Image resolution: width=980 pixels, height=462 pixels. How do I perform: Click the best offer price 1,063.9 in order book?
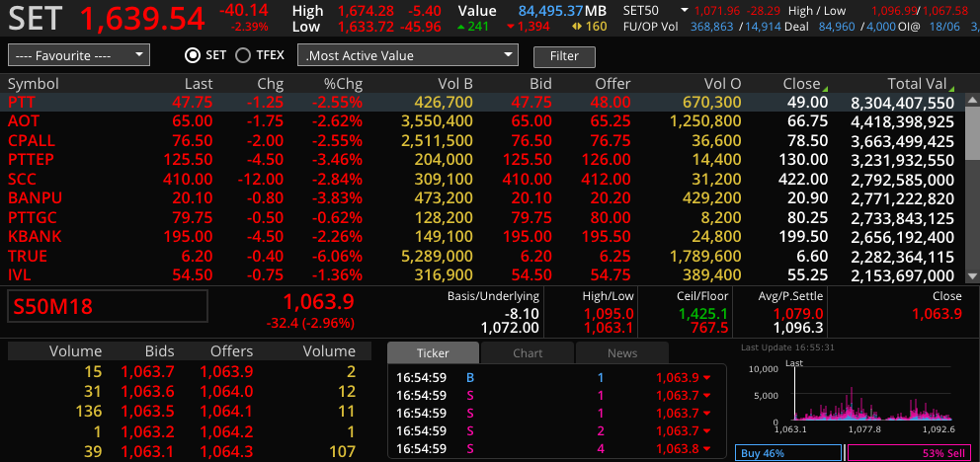click(226, 372)
